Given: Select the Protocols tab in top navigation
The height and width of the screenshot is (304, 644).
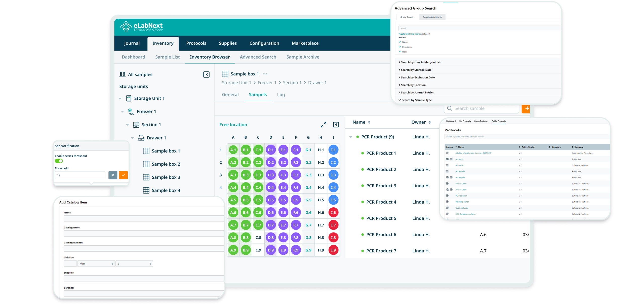Looking at the screenshot, I should pos(196,43).
